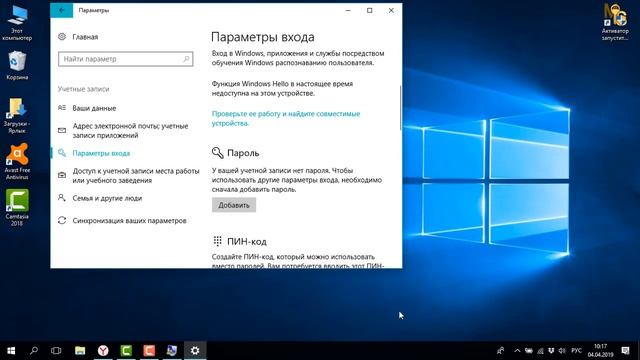The width and height of the screenshot is (640, 360).
Task: Open Этот компьютер desktop icon
Action: pos(17,22)
